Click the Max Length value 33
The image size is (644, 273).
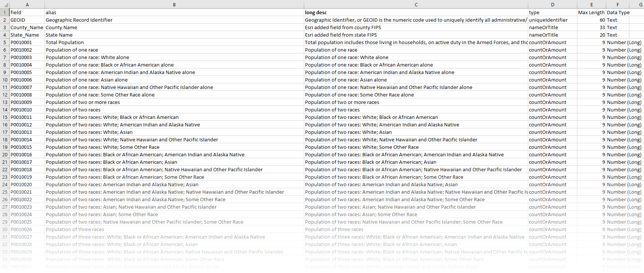click(x=591, y=27)
